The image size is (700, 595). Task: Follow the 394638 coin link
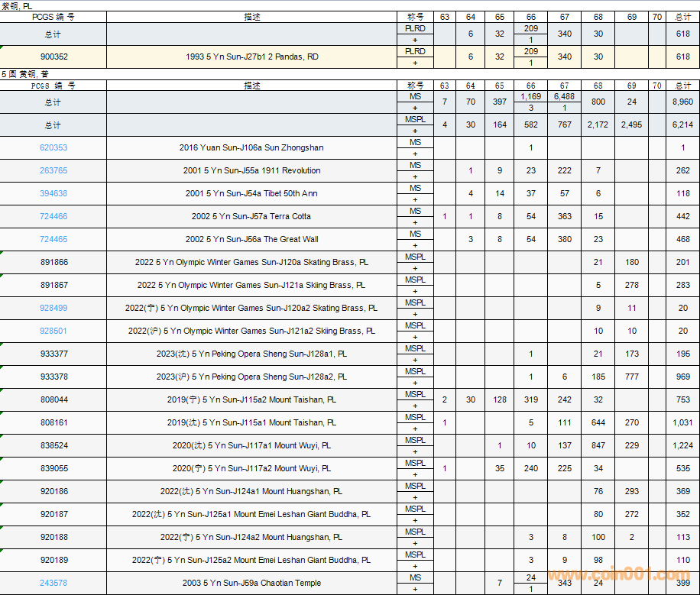coord(53,194)
